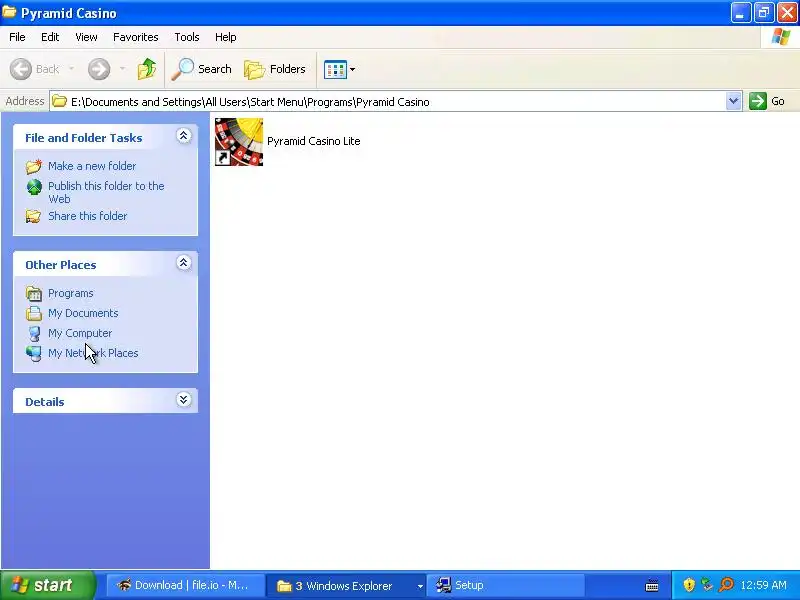Click the Make a new folder icon
The image size is (800, 600).
[x=34, y=166]
